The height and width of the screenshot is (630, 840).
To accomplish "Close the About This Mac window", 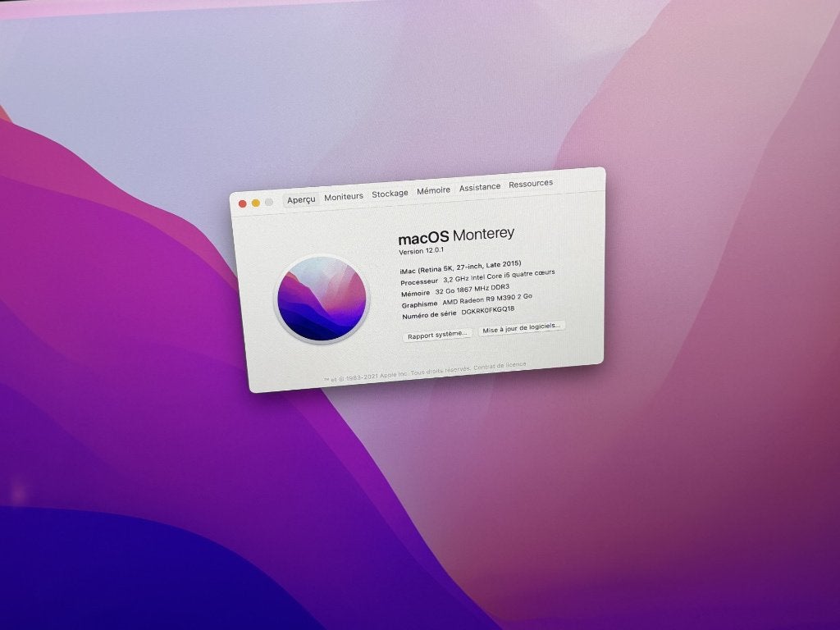I will click(242, 204).
